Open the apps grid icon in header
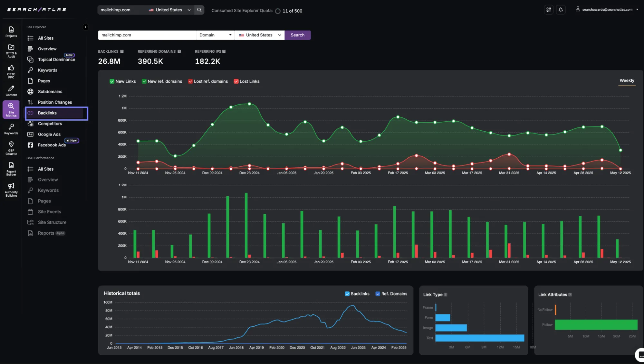 tap(549, 10)
